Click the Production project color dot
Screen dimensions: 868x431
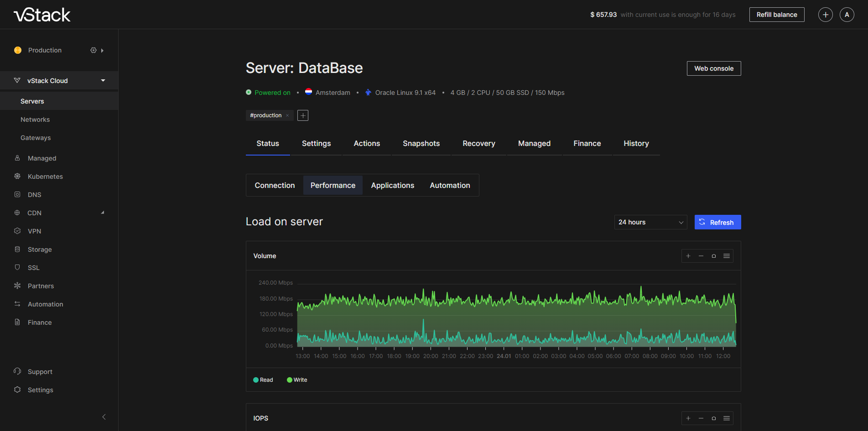coord(18,50)
